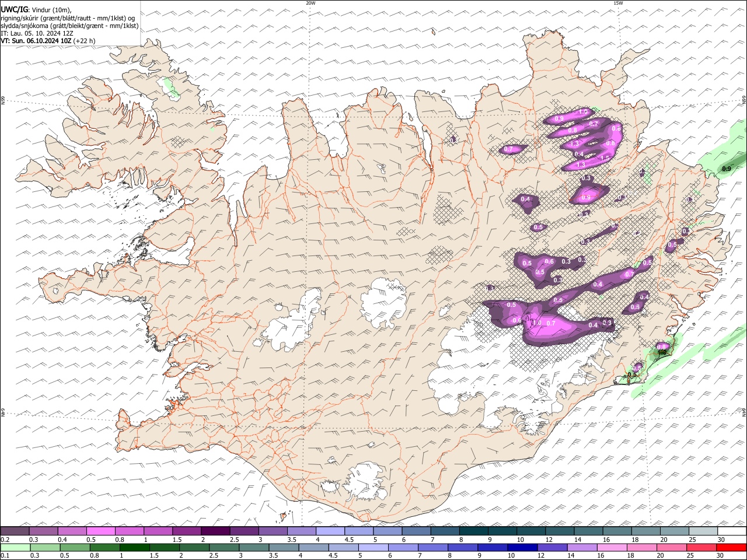This screenshot has height=560, width=747.
Task: Click white 30 swatch in upper legend row
Action: point(731,531)
